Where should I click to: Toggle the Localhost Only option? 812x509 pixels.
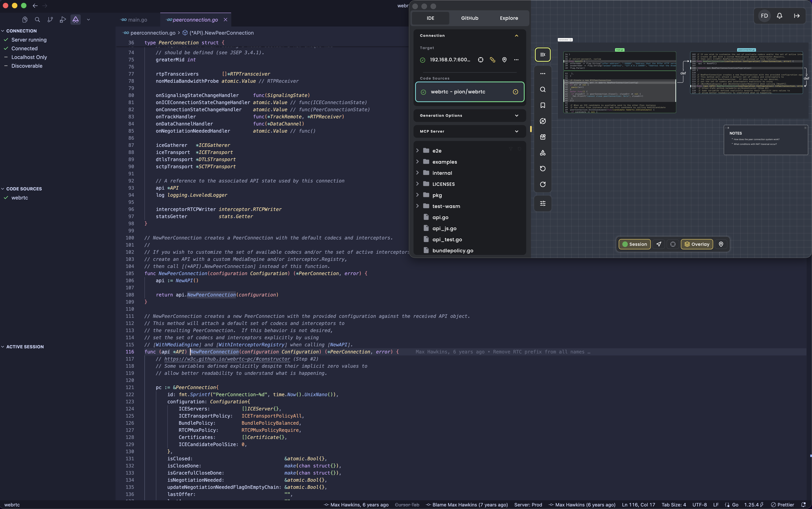pos(29,57)
